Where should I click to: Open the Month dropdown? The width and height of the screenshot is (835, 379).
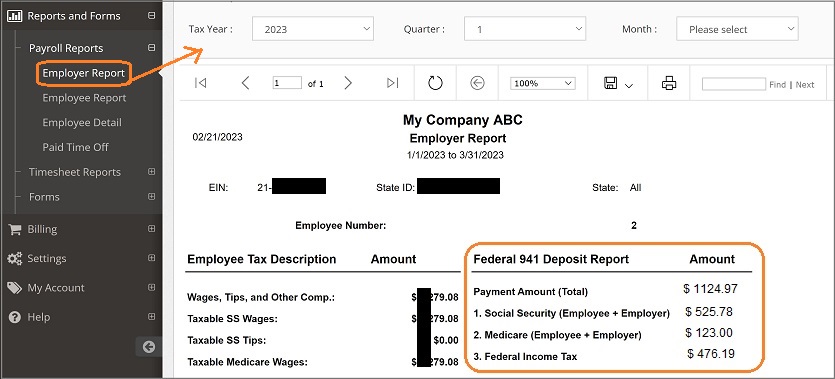tap(737, 29)
